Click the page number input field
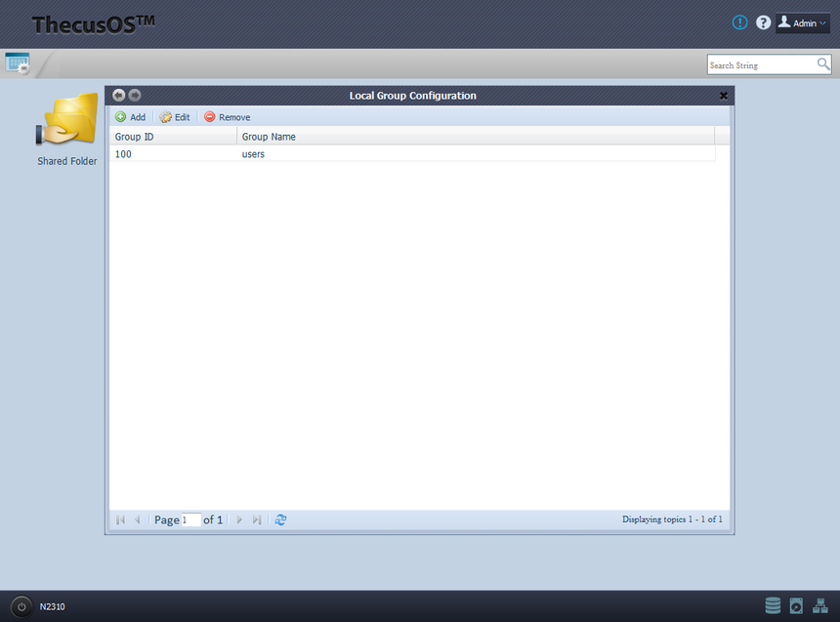This screenshot has height=622, width=840. pyautogui.click(x=190, y=520)
